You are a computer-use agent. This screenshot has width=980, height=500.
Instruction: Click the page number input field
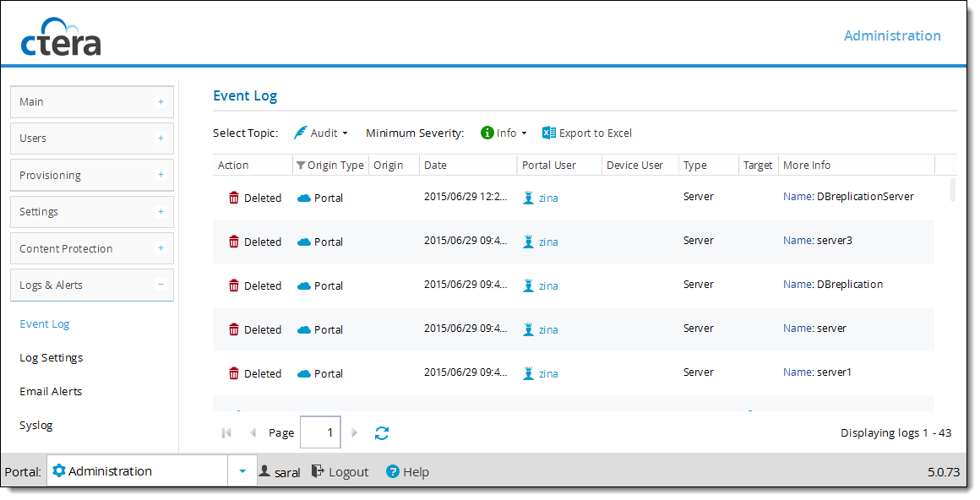tap(320, 432)
